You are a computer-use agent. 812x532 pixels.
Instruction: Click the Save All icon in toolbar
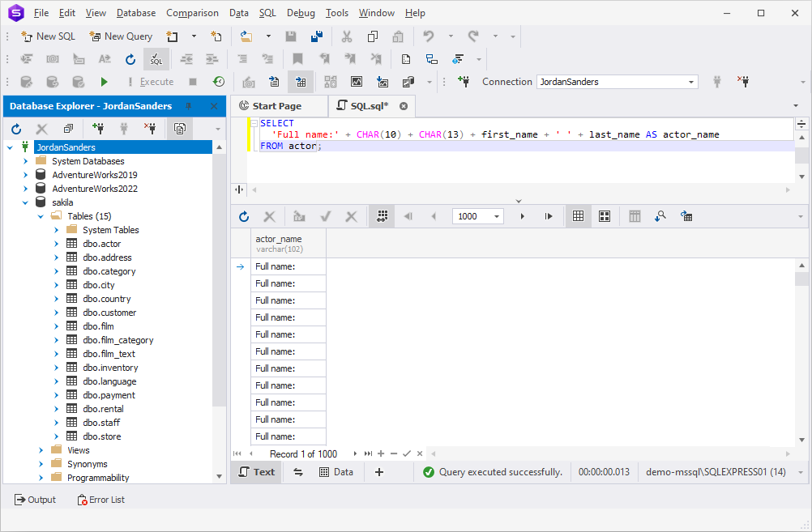click(316, 36)
